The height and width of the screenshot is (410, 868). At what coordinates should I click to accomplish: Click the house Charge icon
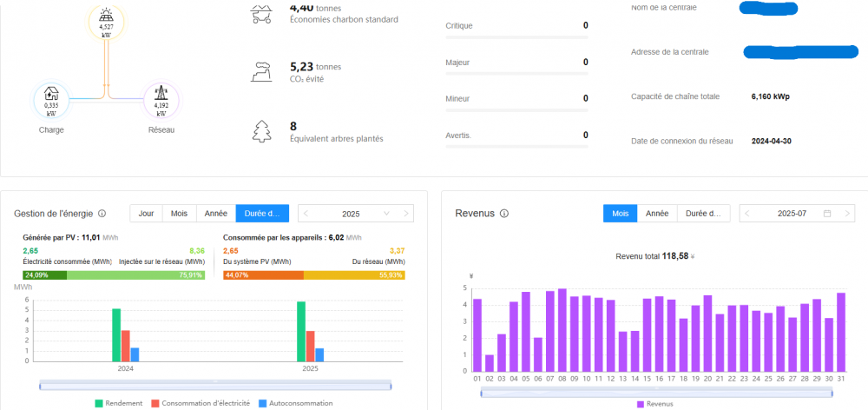point(51,94)
